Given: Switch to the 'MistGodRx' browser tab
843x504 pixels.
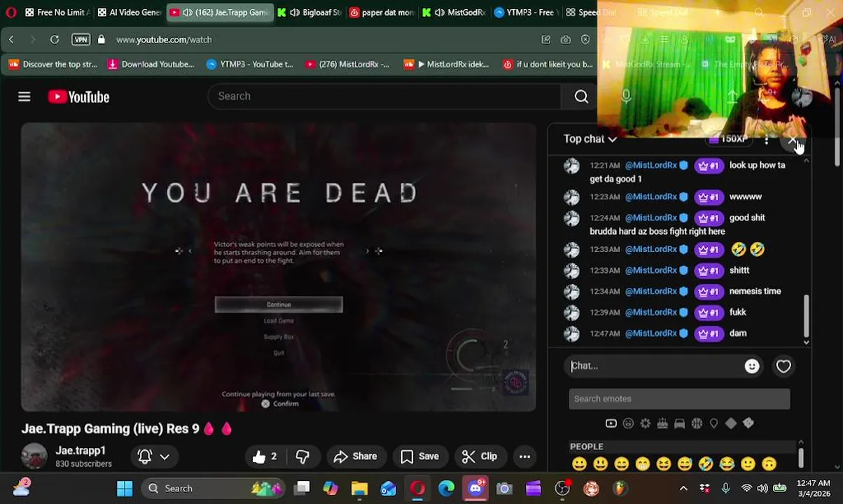Looking at the screenshot, I should tap(454, 13).
